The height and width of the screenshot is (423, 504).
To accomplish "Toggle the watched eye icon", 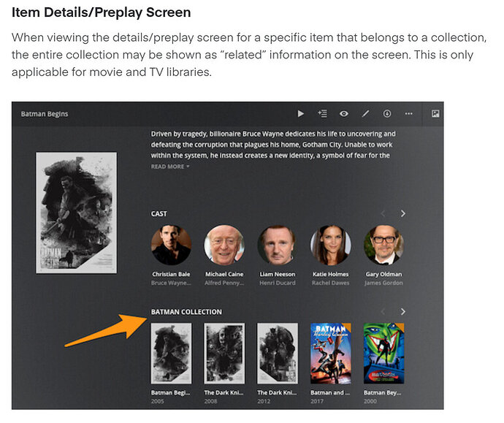I will click(344, 114).
